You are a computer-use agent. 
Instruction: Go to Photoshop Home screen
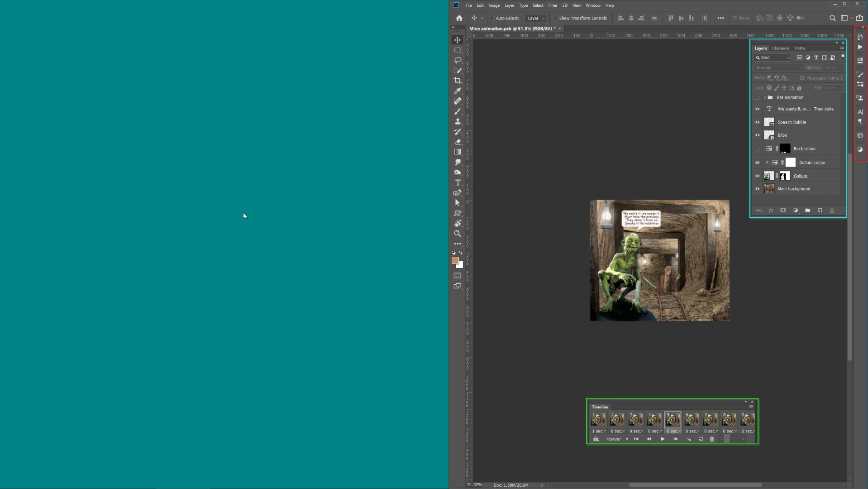click(459, 18)
